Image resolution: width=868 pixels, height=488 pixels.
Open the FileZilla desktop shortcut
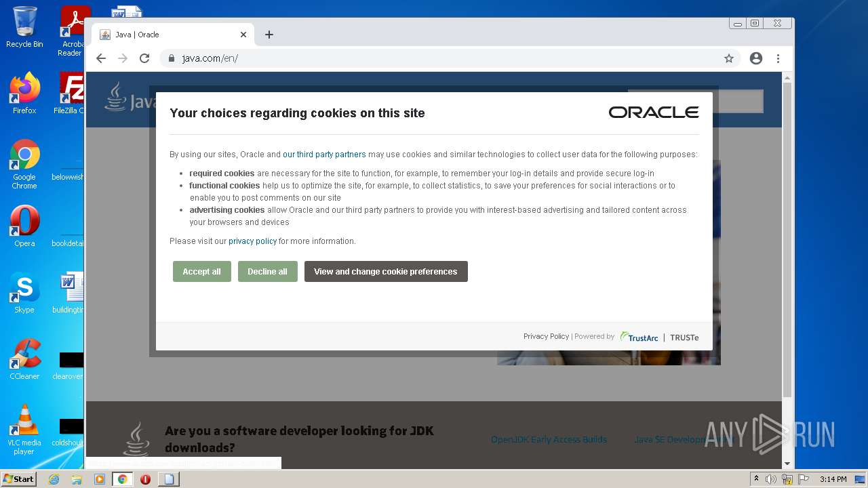pos(69,93)
